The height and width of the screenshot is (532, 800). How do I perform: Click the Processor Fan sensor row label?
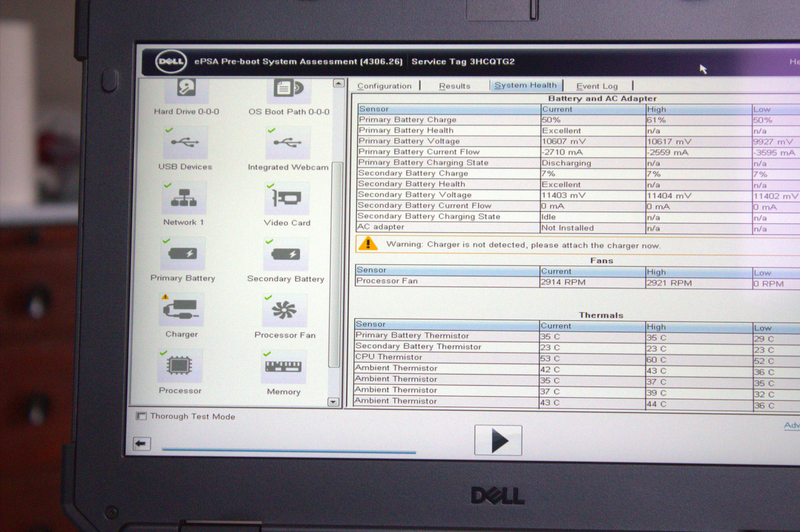tap(387, 281)
